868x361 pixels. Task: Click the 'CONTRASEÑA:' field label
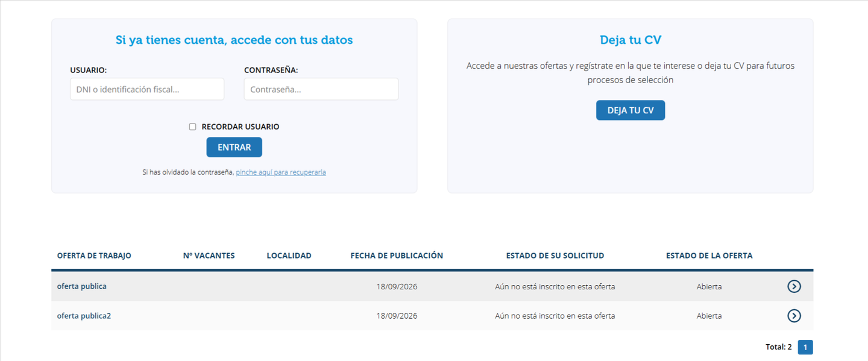tap(271, 70)
